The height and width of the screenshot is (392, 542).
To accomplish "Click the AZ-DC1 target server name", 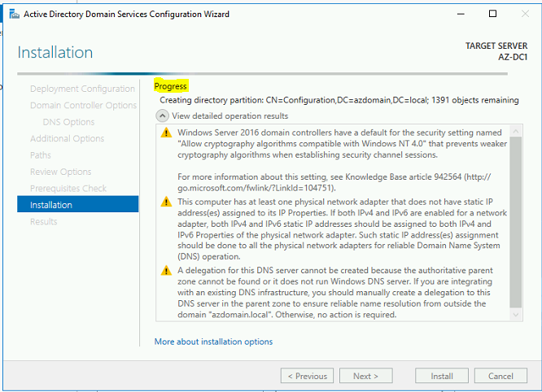I will coord(513,57).
